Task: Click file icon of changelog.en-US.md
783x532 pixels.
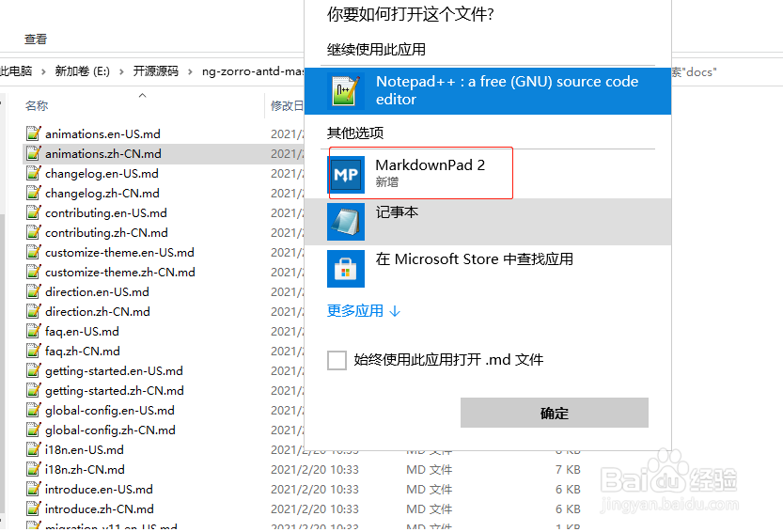Action: (x=34, y=173)
